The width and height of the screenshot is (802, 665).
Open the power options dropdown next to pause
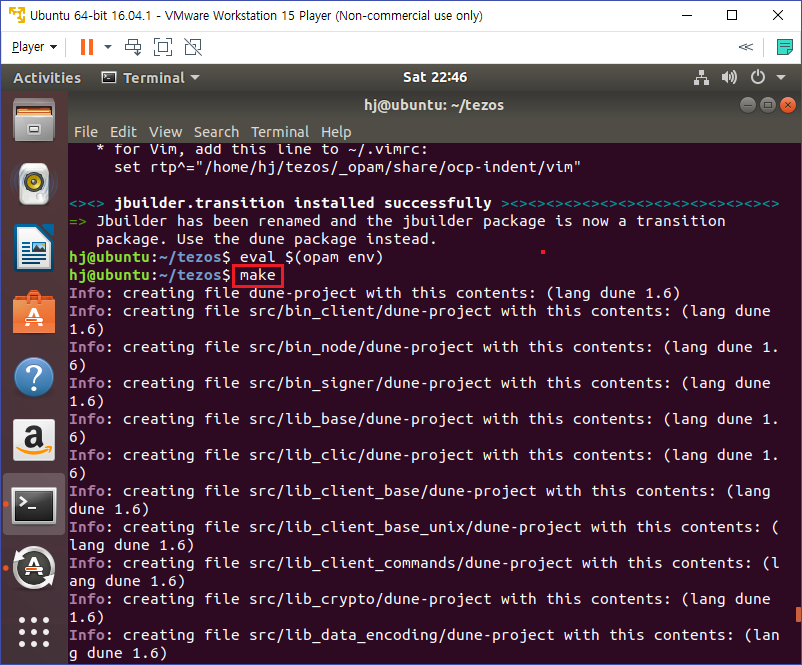[108, 47]
